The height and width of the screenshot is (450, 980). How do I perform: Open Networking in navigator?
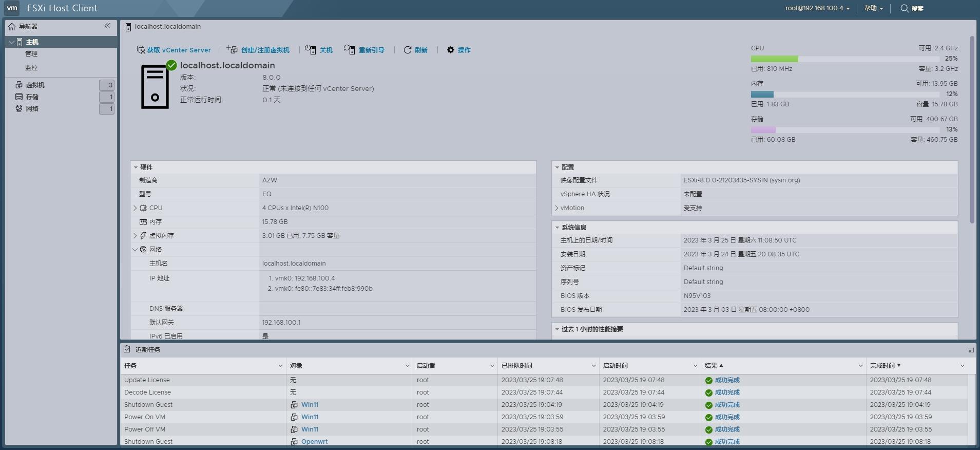tap(32, 108)
